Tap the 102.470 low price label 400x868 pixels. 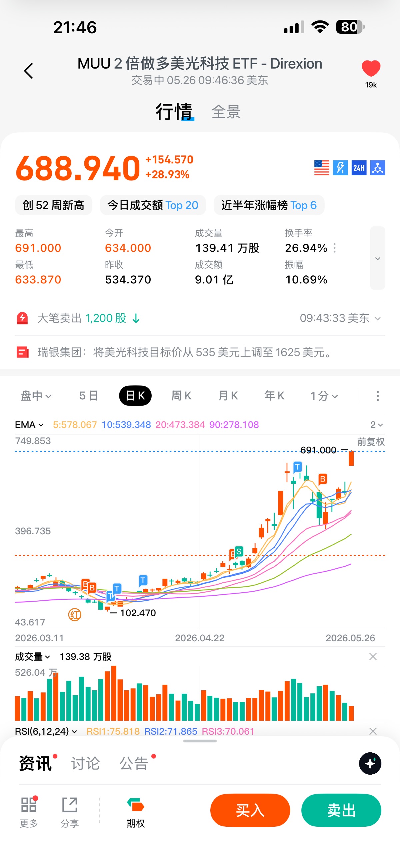coord(138,613)
